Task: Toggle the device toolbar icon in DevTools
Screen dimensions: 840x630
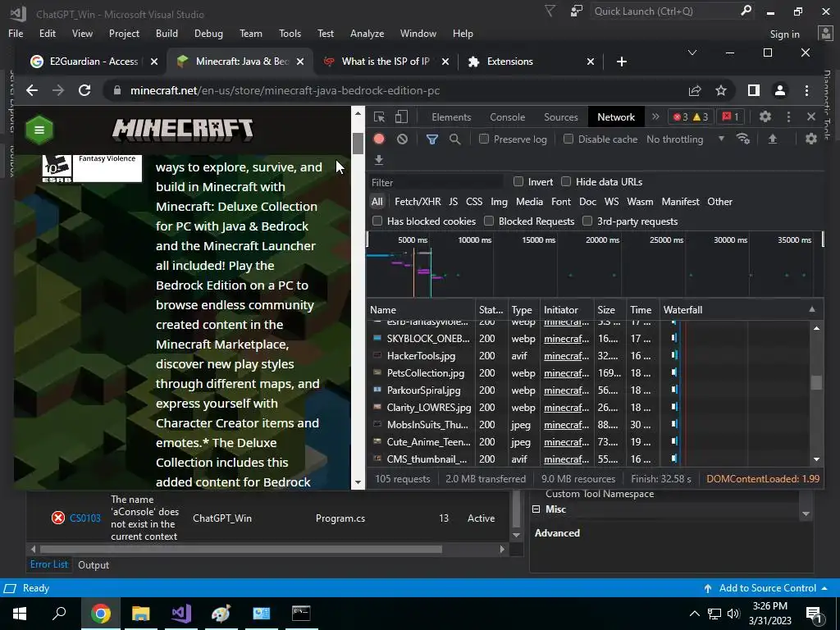Action: pos(401,116)
